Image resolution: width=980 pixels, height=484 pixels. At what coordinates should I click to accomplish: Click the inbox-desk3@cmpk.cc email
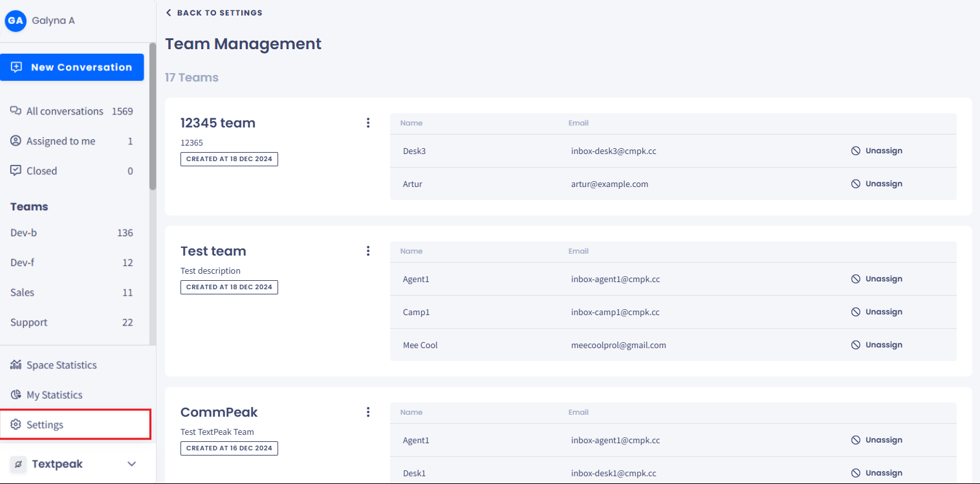point(614,151)
